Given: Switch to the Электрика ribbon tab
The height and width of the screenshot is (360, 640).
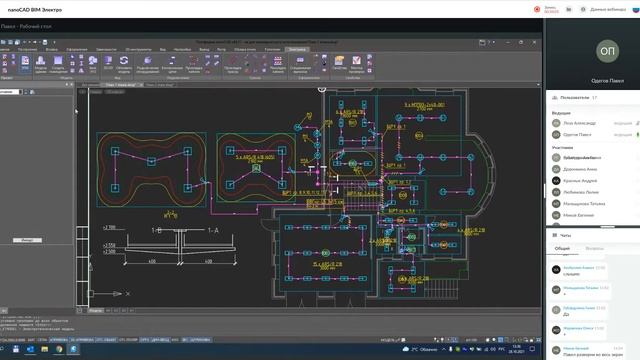Looking at the screenshot, I should 297,49.
